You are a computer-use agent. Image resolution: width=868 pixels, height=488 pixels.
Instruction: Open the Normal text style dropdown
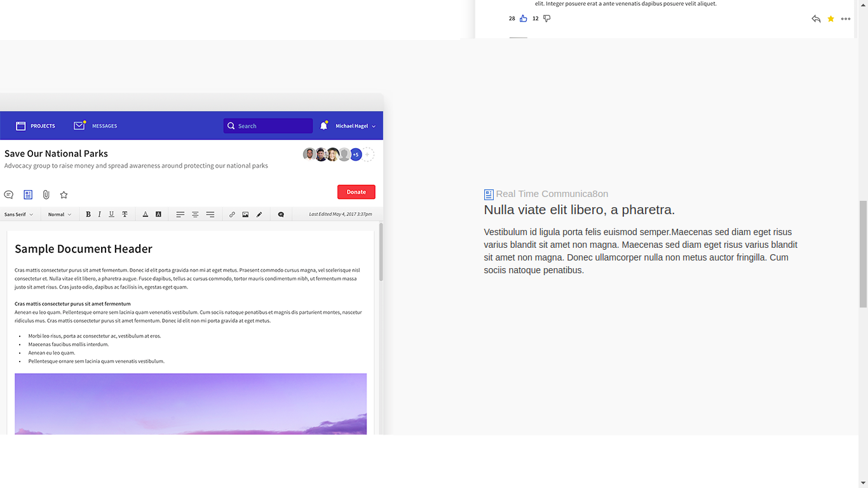coord(60,215)
